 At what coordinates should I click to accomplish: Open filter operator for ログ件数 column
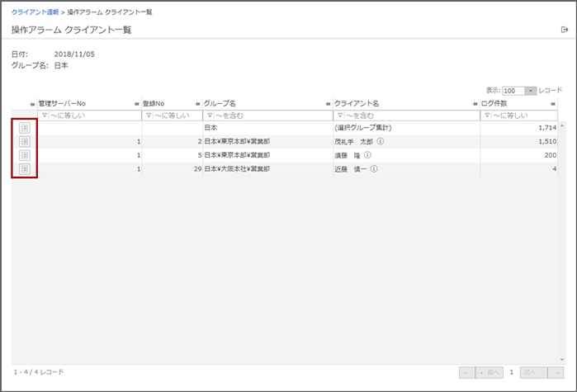(x=486, y=116)
